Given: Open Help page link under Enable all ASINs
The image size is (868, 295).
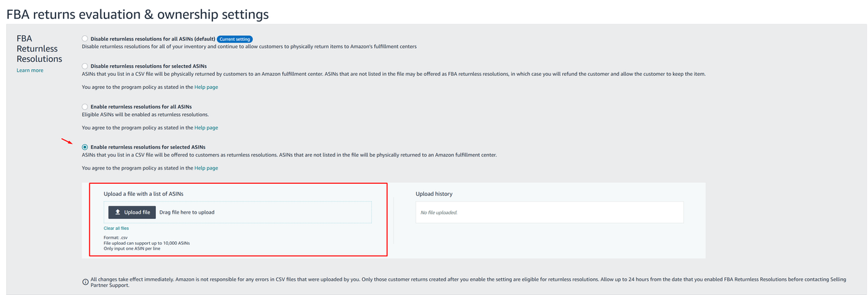Looking at the screenshot, I should (x=206, y=127).
